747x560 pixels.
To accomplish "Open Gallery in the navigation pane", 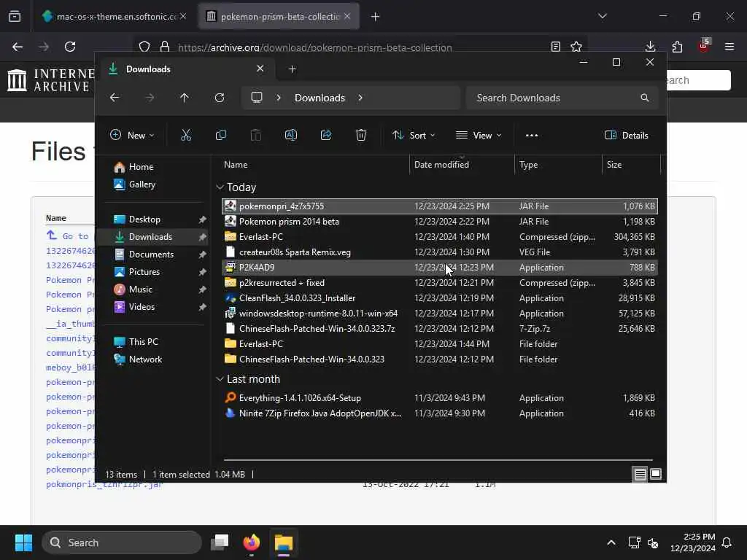I will click(142, 184).
